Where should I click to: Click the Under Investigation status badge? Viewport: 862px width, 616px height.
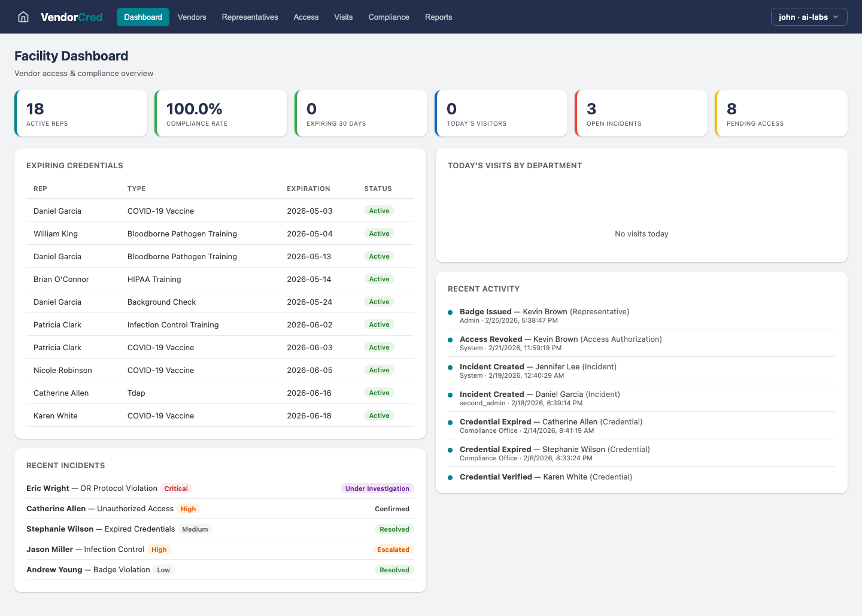377,488
